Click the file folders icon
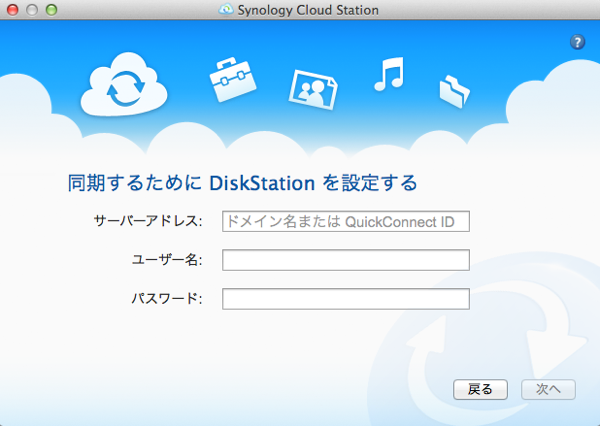This screenshot has width=600, height=426. pyautogui.click(x=454, y=91)
